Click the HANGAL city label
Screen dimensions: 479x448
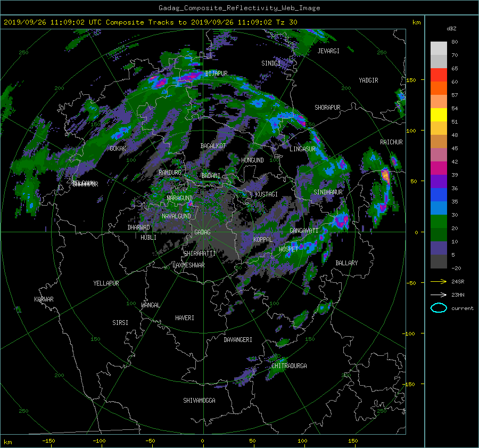click(151, 305)
